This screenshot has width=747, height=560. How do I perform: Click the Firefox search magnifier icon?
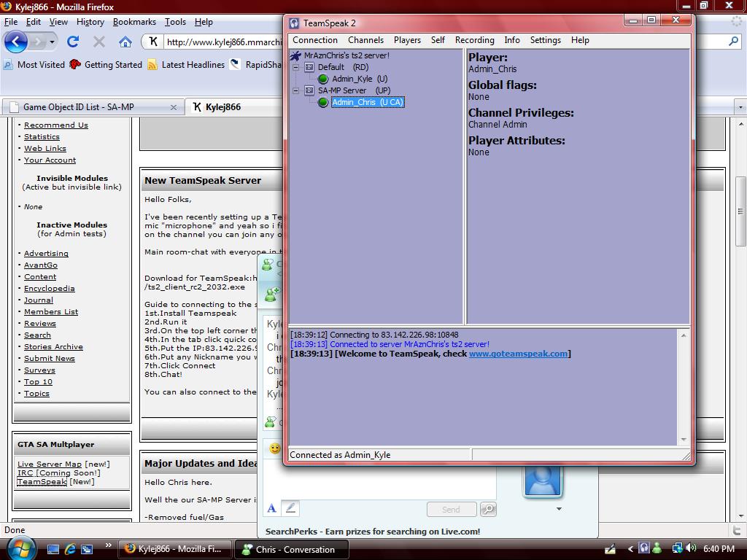pyautogui.click(x=734, y=42)
